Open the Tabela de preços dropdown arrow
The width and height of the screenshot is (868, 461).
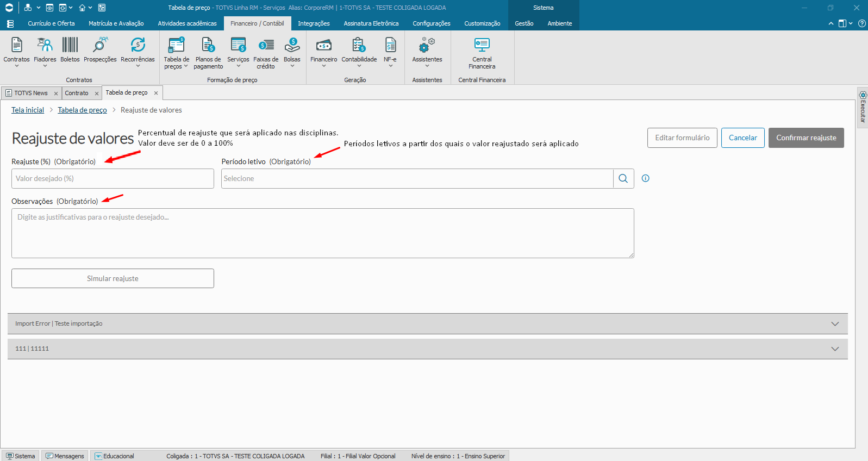pos(186,66)
